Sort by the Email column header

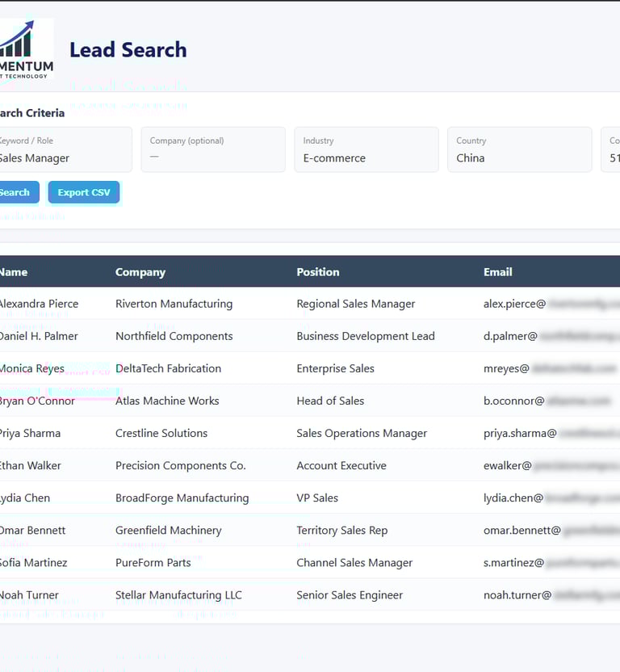tap(498, 272)
